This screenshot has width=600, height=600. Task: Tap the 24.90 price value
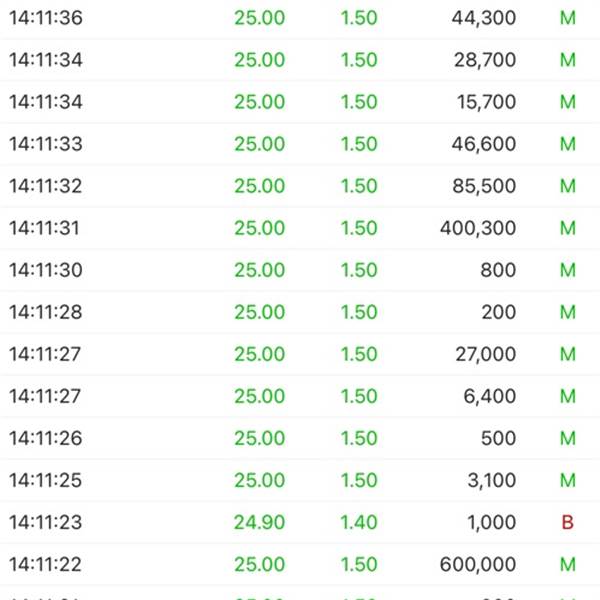click(259, 522)
